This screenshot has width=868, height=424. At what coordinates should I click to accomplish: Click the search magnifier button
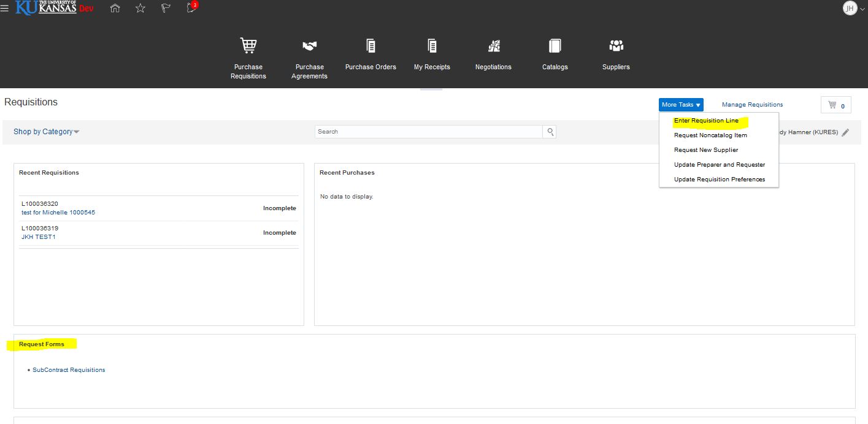(x=550, y=132)
